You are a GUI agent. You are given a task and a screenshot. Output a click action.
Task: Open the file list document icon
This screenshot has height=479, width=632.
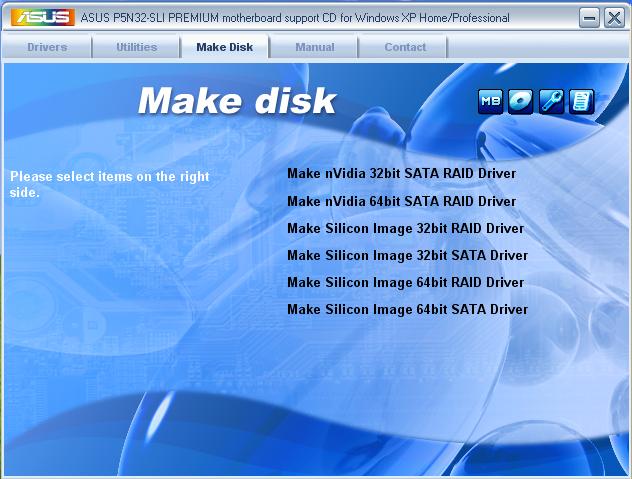pyautogui.click(x=581, y=101)
